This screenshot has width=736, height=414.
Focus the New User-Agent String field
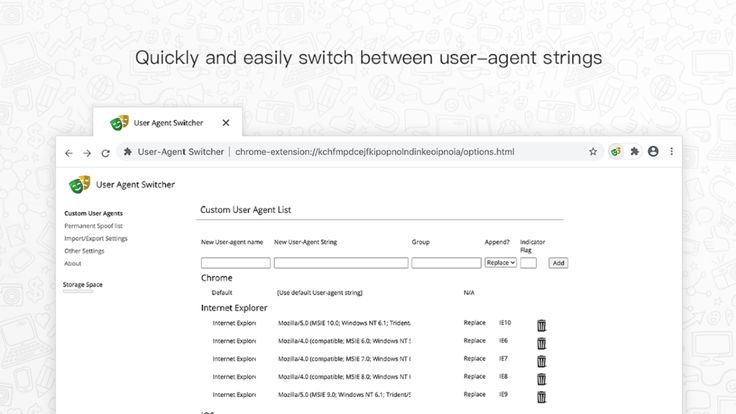(x=341, y=263)
